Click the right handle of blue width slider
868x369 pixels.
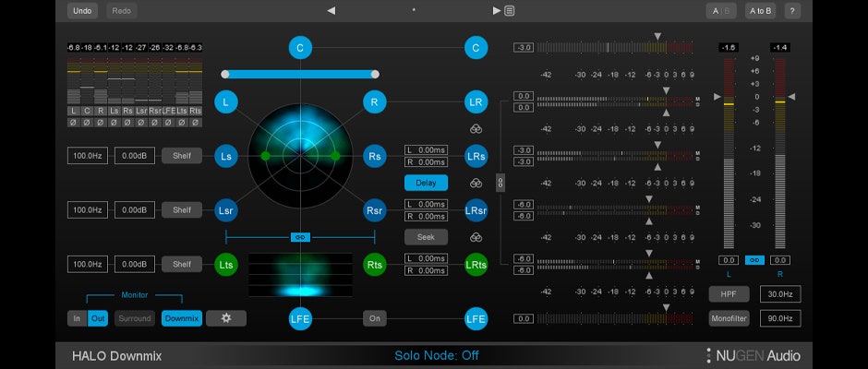click(x=375, y=74)
